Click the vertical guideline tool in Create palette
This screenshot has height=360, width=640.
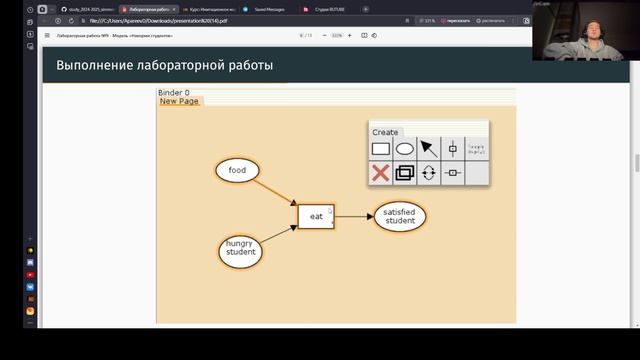tap(453, 149)
